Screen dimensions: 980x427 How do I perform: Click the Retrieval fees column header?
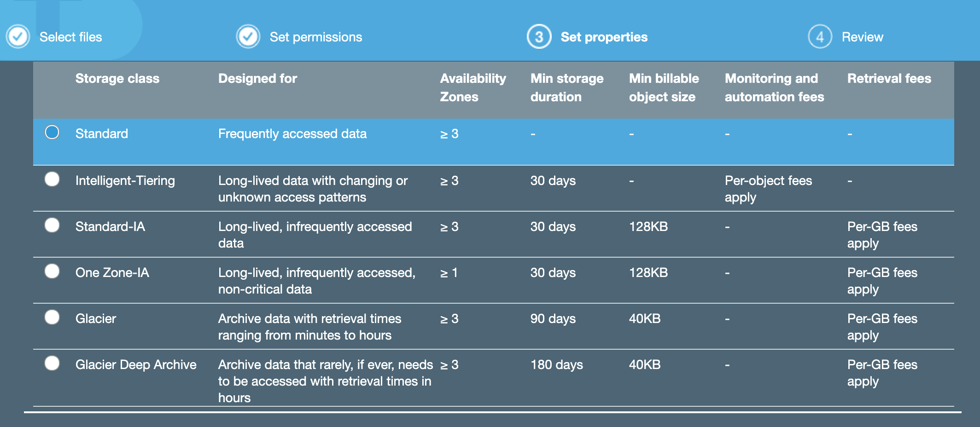[x=889, y=78]
